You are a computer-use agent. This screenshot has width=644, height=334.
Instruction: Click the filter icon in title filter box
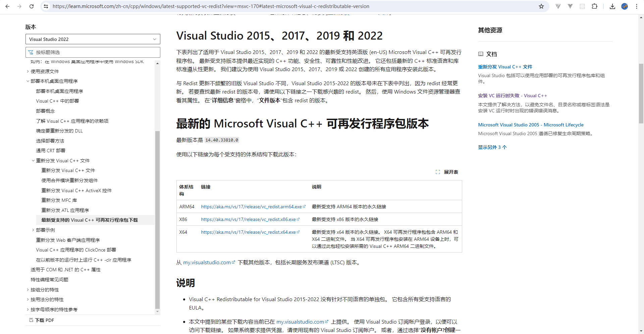point(31,52)
